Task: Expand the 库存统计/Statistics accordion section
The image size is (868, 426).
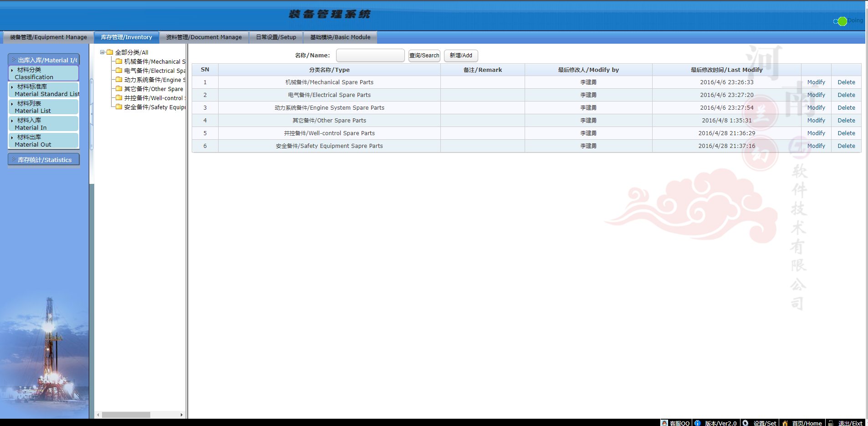Action: [x=44, y=160]
